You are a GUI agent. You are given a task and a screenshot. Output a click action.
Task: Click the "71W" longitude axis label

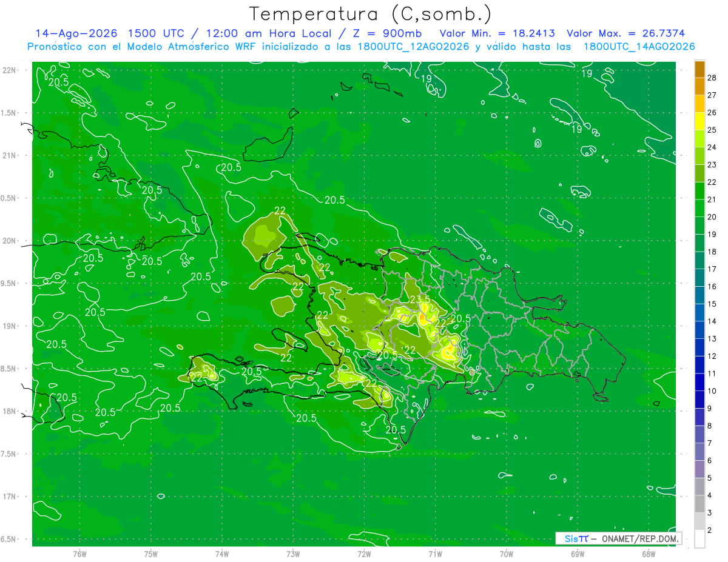click(435, 554)
